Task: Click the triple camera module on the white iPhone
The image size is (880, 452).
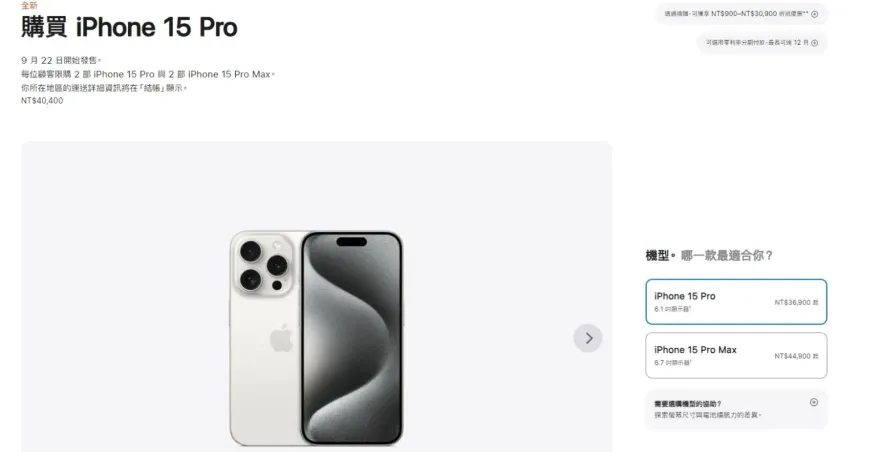Action: pyautogui.click(x=263, y=266)
